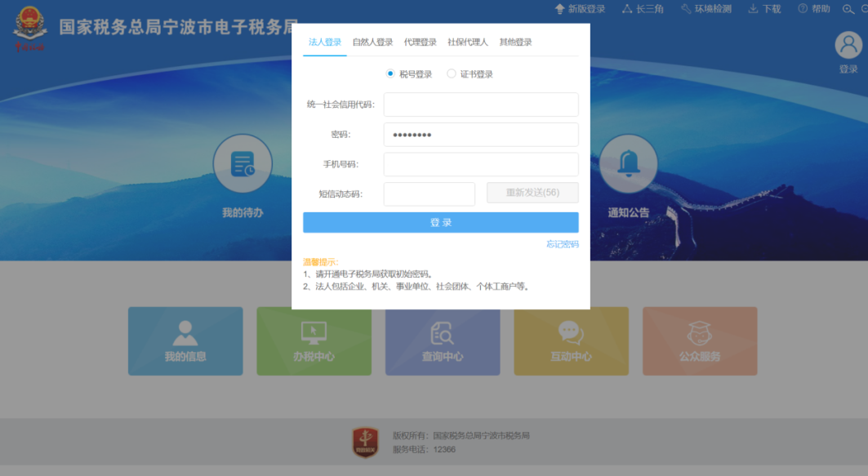Open the 我的待办 circular icon
Screen dimensions: 868x476
pos(243,163)
